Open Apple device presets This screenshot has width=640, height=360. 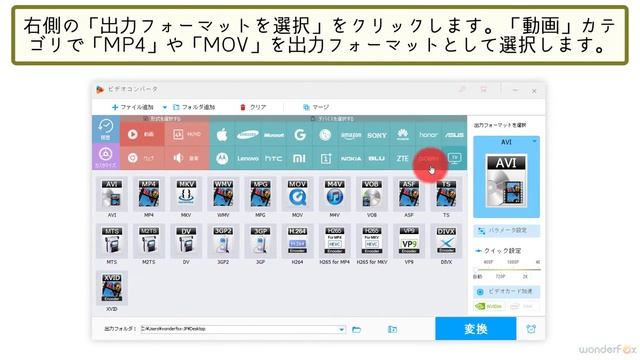click(222, 135)
